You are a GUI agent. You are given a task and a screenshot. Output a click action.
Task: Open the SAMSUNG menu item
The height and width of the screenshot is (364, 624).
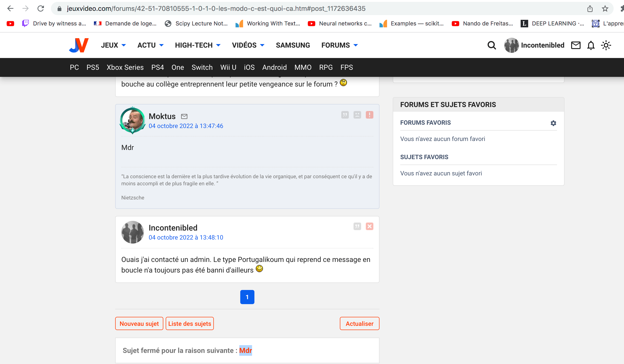pos(293,45)
